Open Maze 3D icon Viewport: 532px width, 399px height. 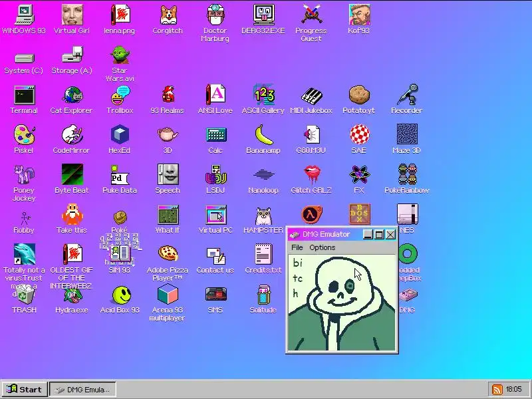coord(407,134)
